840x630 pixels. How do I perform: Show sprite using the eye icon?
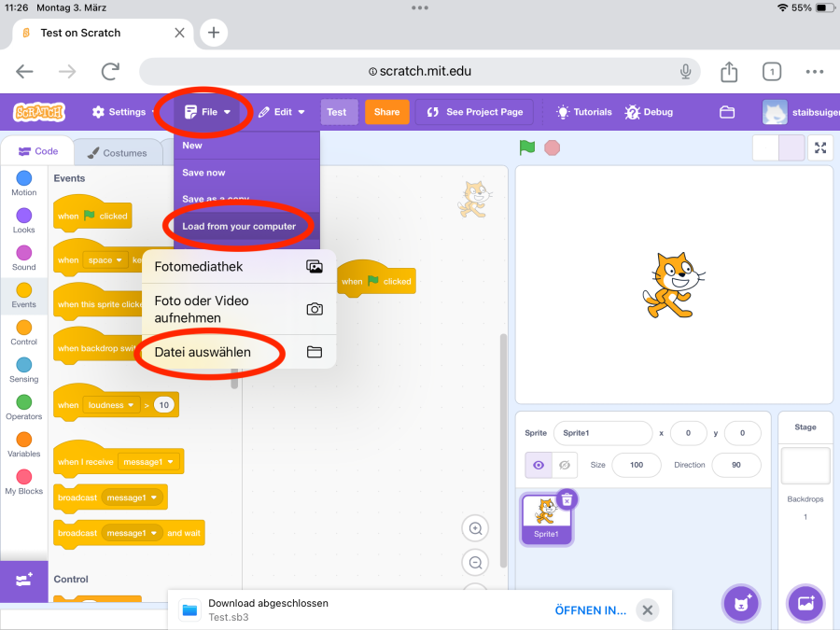click(539, 465)
